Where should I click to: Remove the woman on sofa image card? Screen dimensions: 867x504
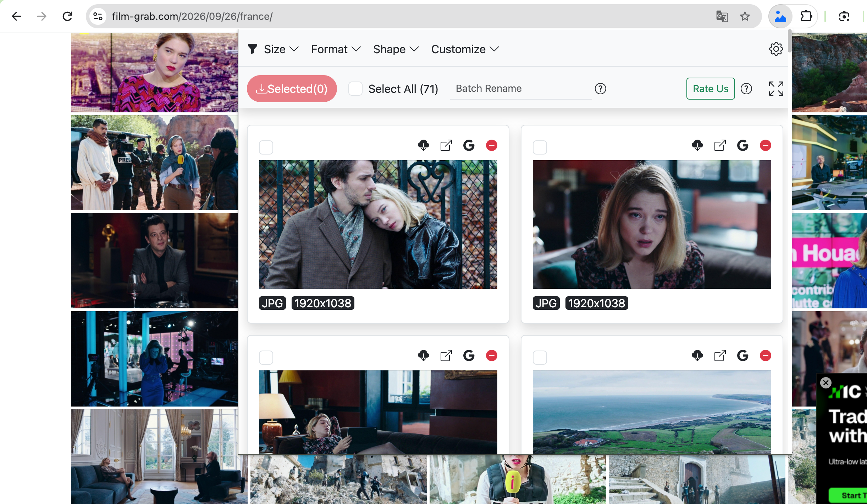point(492,355)
